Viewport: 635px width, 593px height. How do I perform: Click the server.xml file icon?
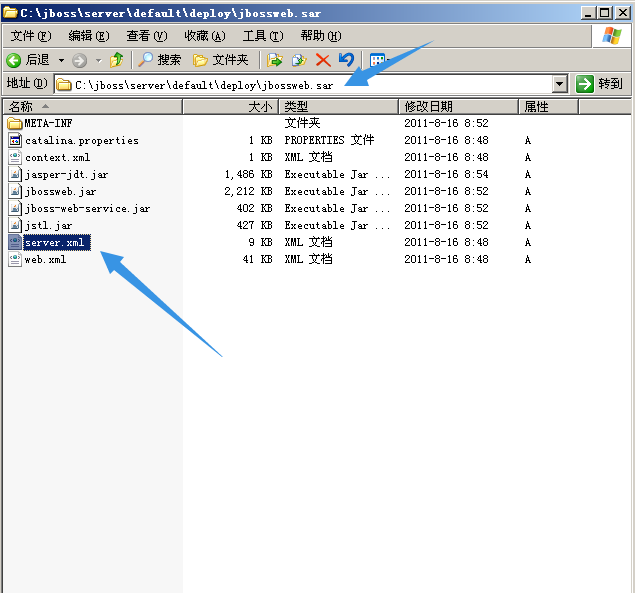point(15,242)
